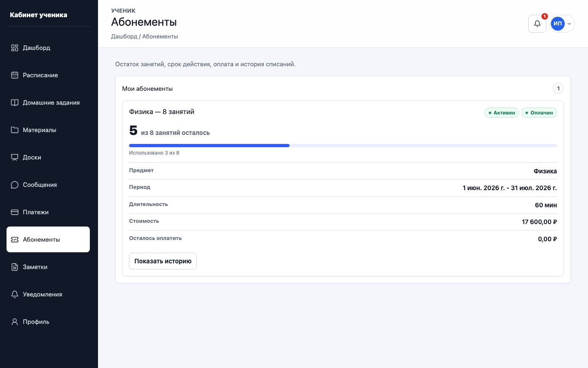Click the Физика subject value
The image size is (588, 368).
click(545, 171)
